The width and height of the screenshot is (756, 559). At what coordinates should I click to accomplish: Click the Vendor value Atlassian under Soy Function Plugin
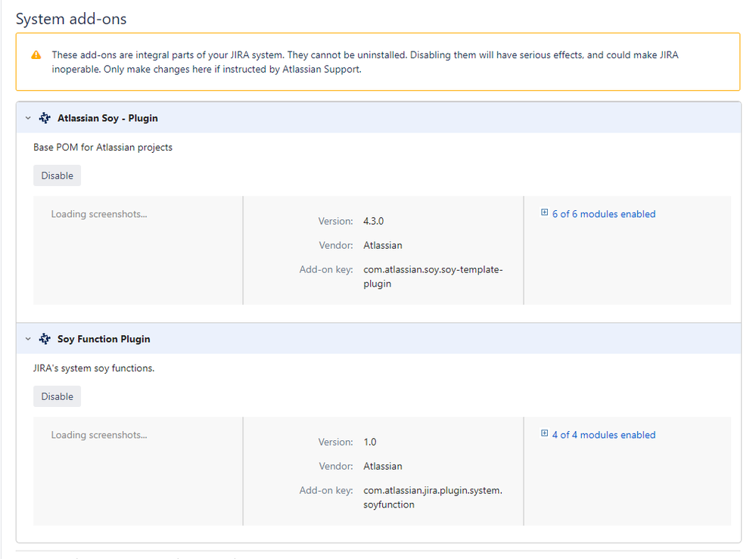(383, 466)
